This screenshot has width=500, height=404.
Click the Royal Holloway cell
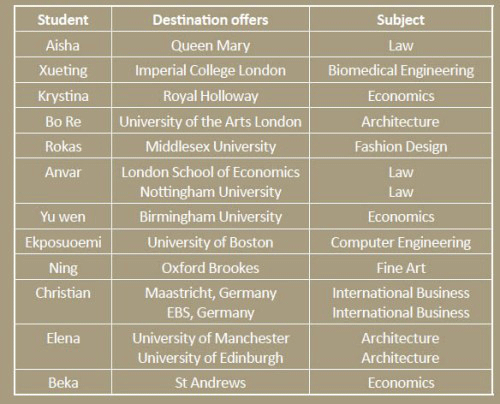pyautogui.click(x=210, y=96)
